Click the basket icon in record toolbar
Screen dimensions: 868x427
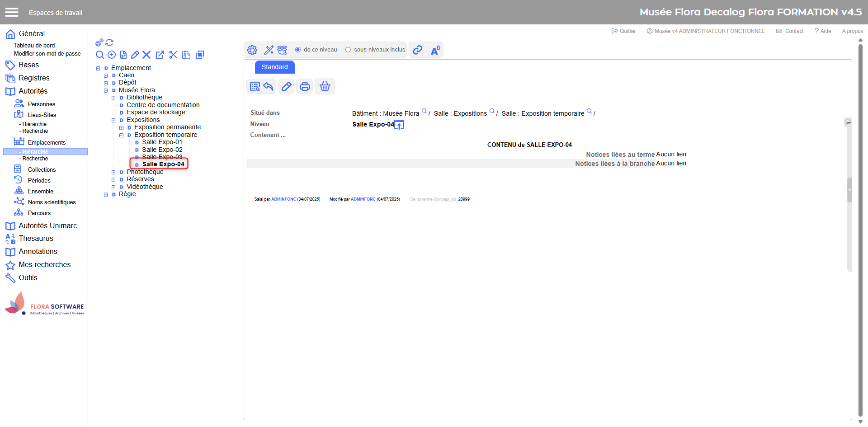pyautogui.click(x=325, y=86)
